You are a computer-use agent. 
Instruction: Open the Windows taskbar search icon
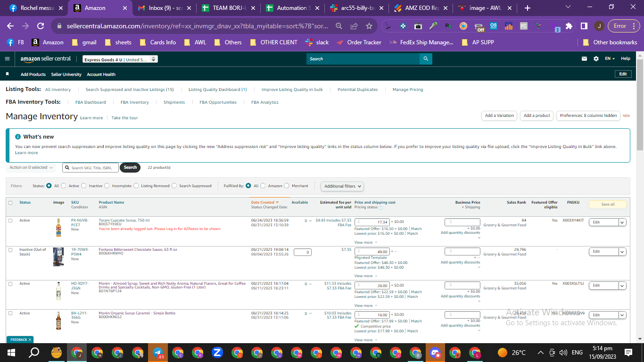click(x=34, y=353)
